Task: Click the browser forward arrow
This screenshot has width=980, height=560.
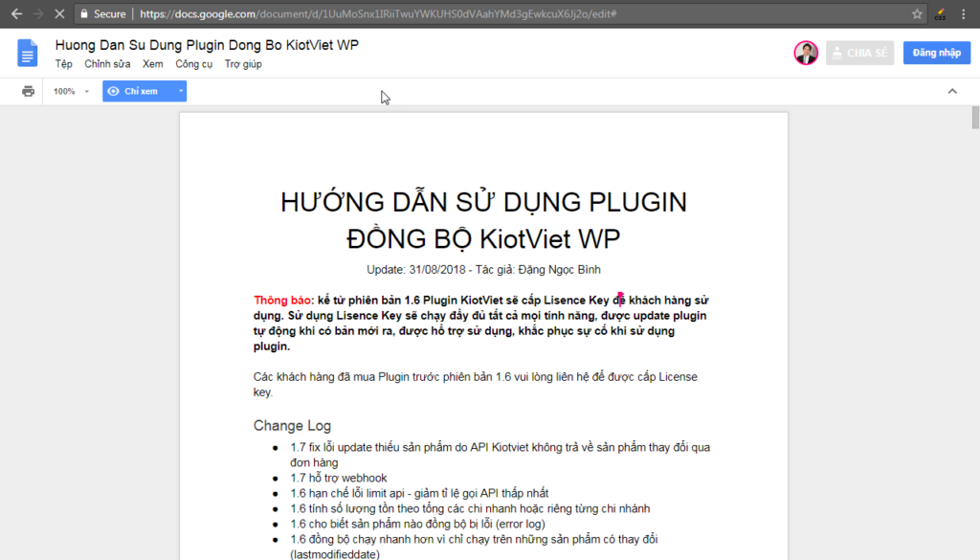Action: (38, 13)
